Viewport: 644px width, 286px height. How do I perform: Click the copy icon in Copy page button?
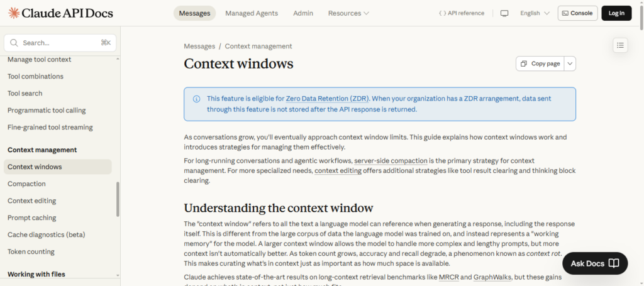point(524,63)
